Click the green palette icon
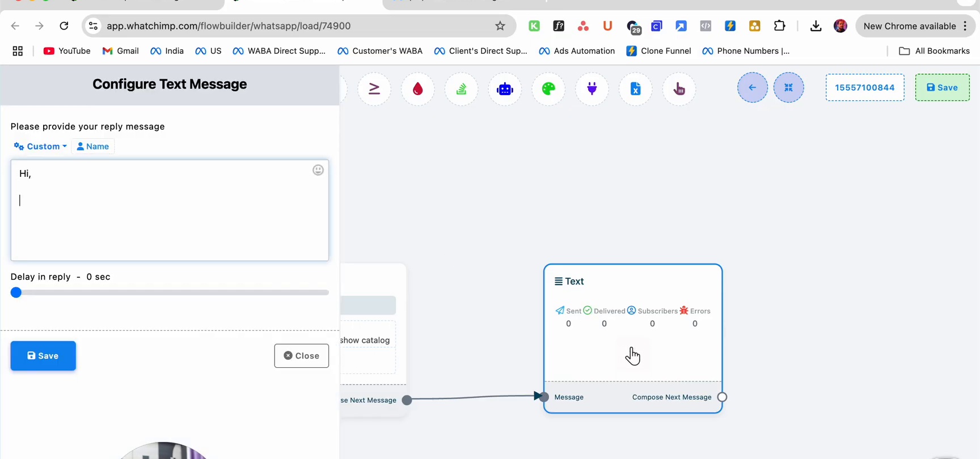The image size is (980, 459). point(548,89)
